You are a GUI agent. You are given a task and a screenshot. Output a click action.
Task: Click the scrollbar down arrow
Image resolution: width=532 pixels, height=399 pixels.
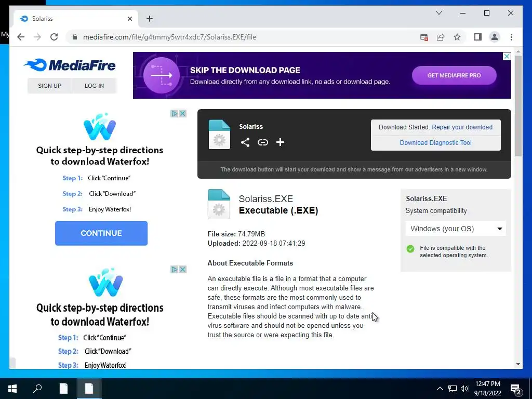[x=518, y=364]
